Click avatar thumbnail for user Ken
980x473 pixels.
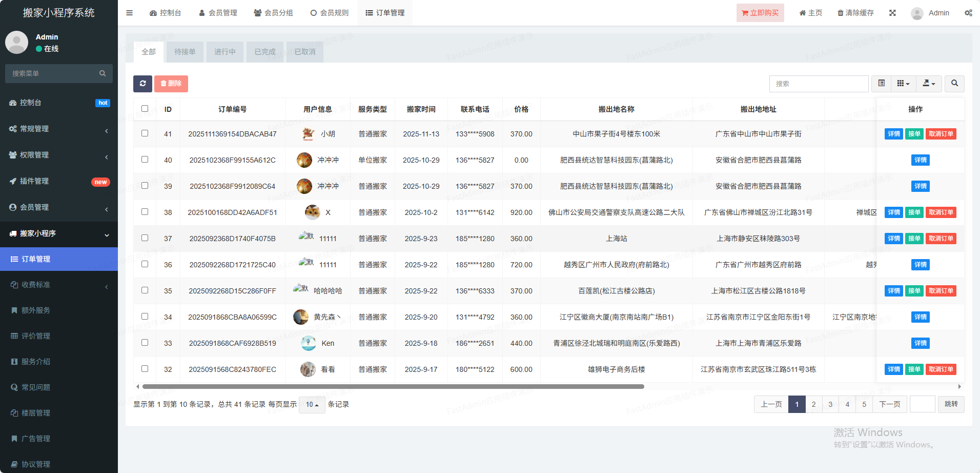click(308, 343)
